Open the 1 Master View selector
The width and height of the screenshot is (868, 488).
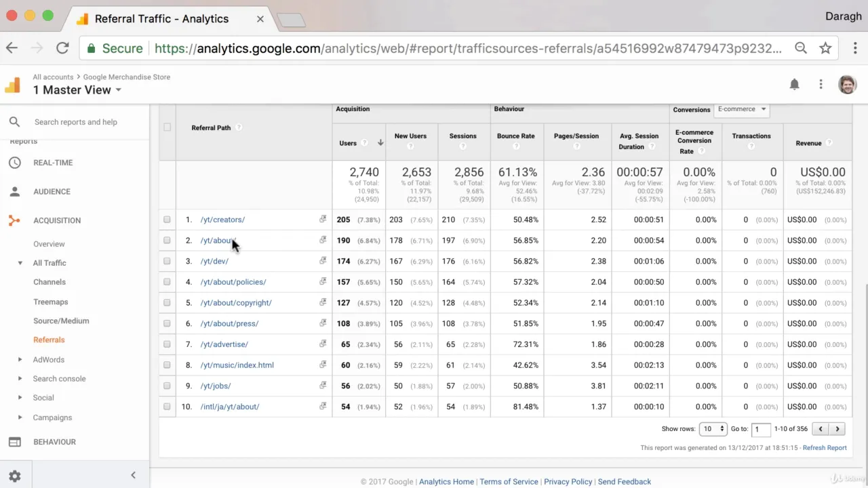[77, 90]
